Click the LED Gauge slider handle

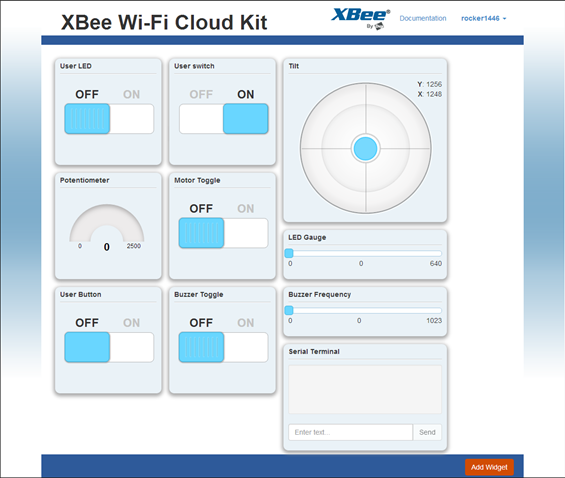tap(289, 253)
